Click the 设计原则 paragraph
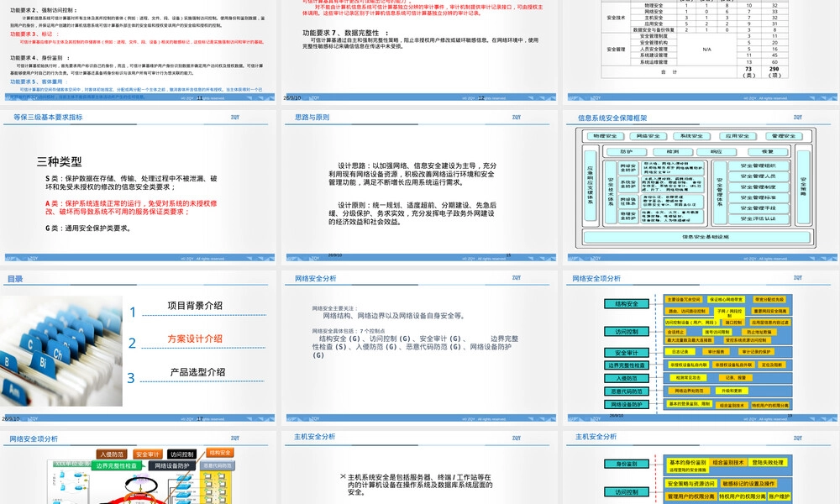Image resolution: width=840 pixels, height=504 pixels. (412, 213)
